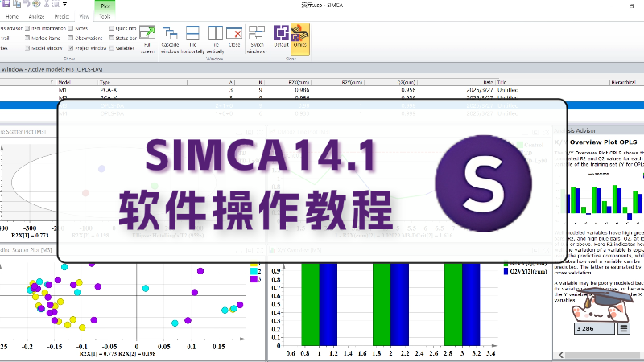Click the R2X(cum) column header
Image resolution: width=644 pixels, height=362 pixels.
pyautogui.click(x=299, y=83)
